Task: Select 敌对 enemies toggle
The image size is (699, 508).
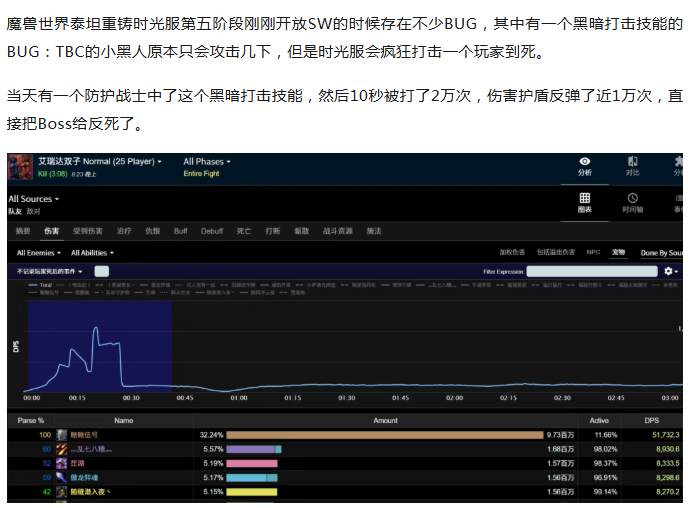Action: pos(33,211)
